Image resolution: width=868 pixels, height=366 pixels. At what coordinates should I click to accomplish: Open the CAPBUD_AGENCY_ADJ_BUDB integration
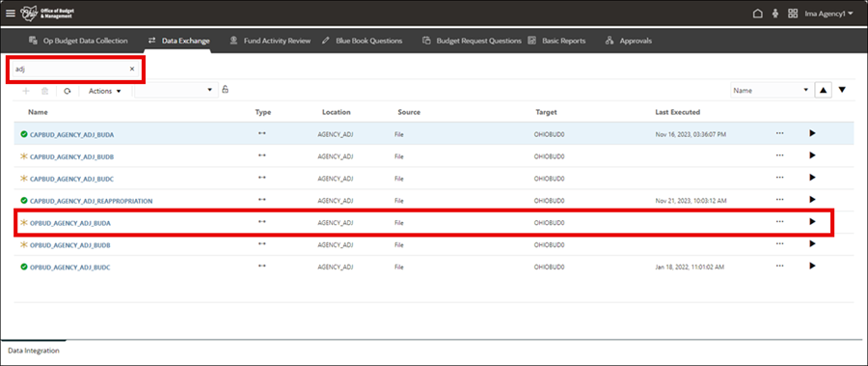(x=72, y=157)
